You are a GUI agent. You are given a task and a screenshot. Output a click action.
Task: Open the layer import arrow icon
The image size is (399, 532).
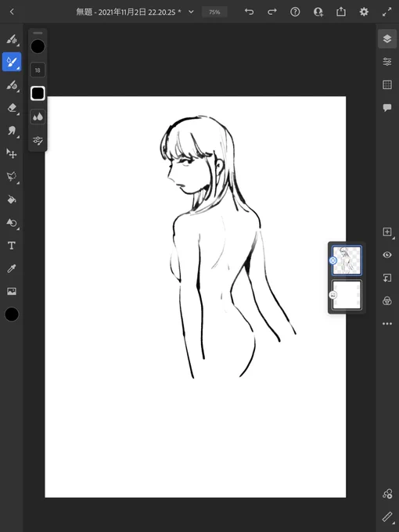click(x=387, y=278)
